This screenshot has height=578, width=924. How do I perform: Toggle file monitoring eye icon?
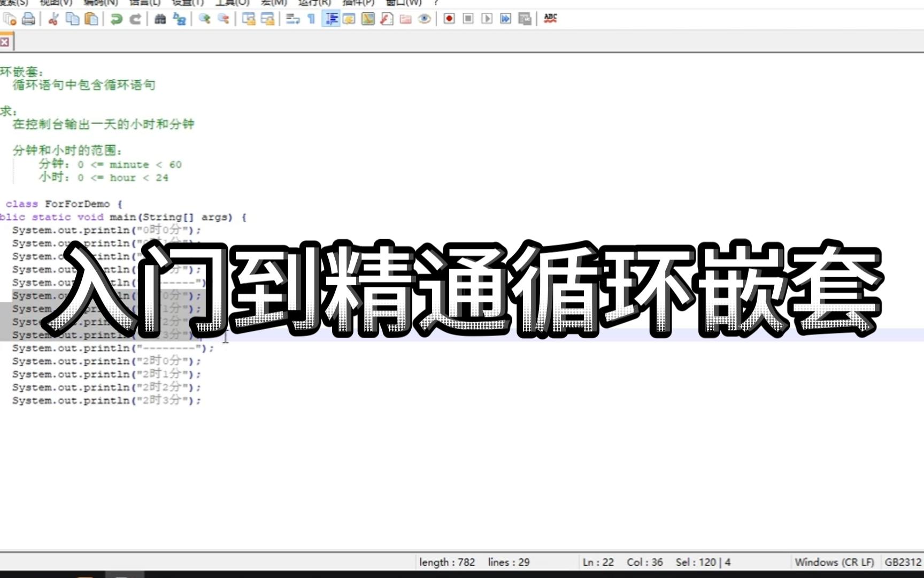(425, 19)
